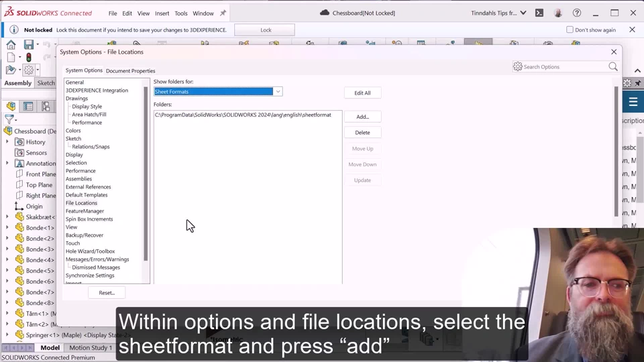Image resolution: width=644 pixels, height=362 pixels.
Task: Save the document with the floppy icon
Action: pos(28,44)
